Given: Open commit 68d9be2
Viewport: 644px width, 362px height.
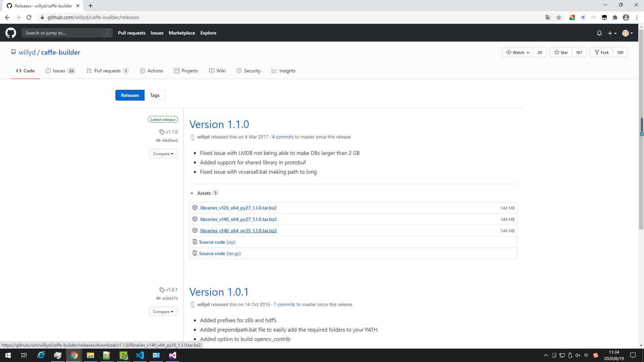Looking at the screenshot, I should coord(170,140).
